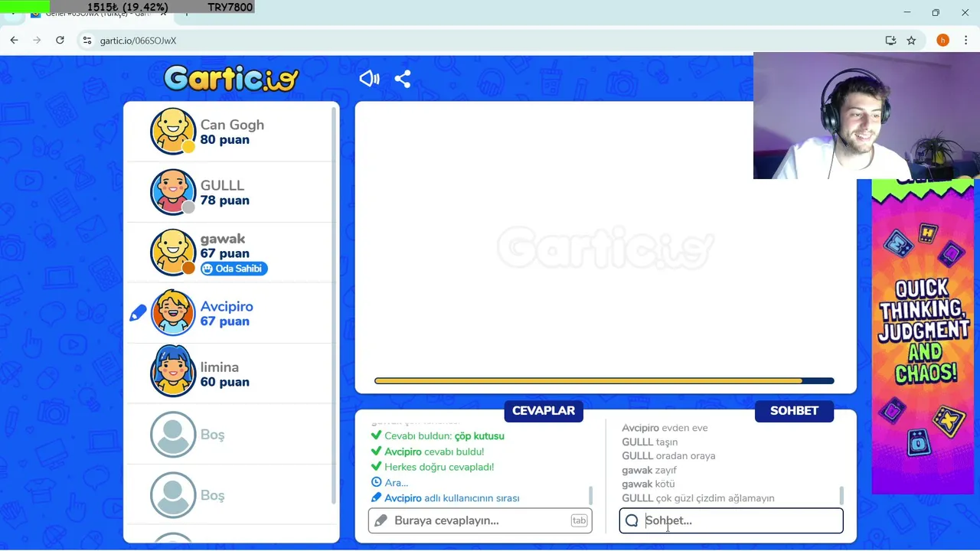
Task: Click the "Ara..." break message
Action: pos(396,483)
